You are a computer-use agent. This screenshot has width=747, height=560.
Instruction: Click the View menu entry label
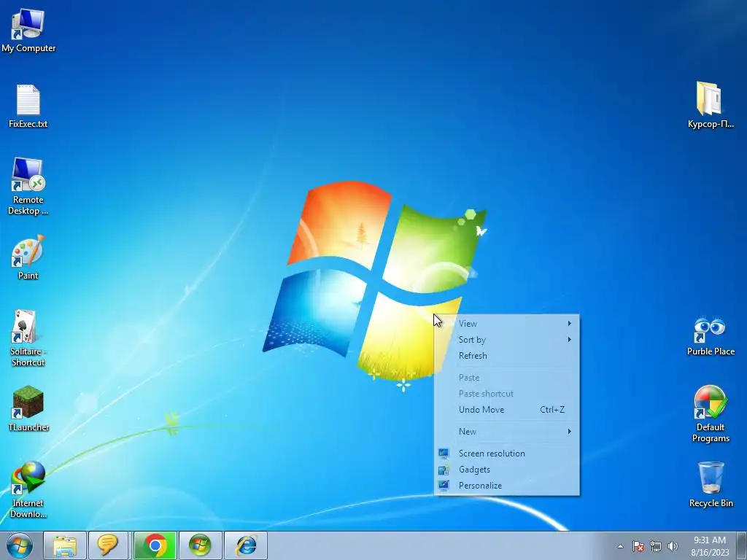[468, 323]
